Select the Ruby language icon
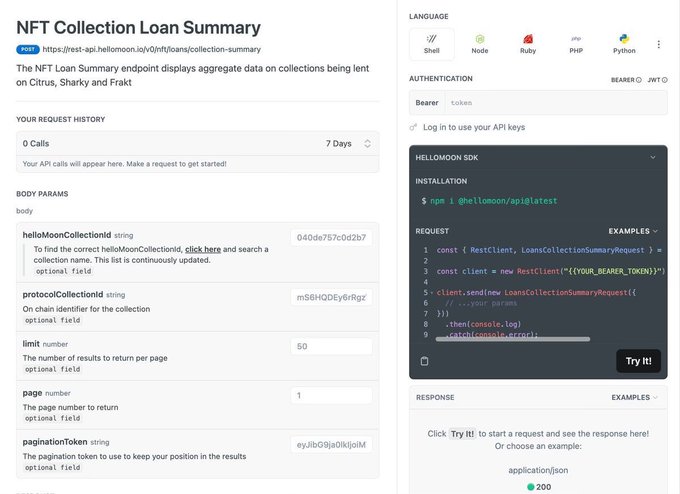This screenshot has height=494, width=680. click(528, 44)
